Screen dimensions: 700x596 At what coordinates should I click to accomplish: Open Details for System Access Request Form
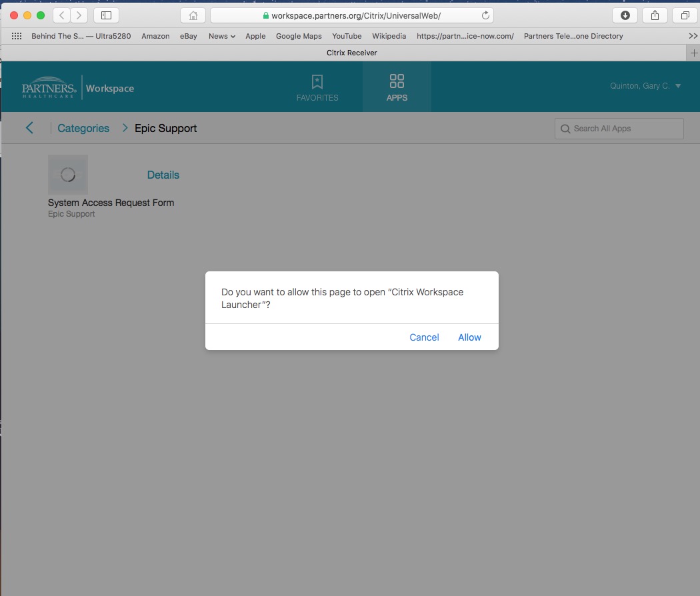[x=163, y=175]
